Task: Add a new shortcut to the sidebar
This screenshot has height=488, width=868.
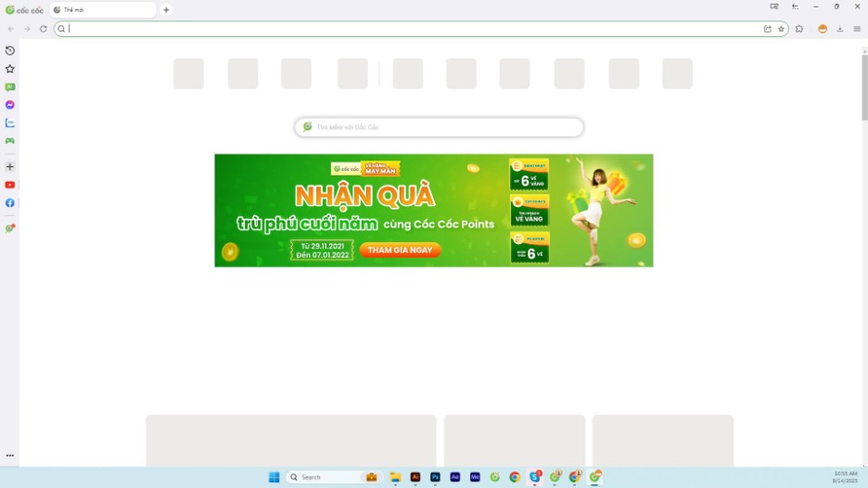Action: point(10,167)
